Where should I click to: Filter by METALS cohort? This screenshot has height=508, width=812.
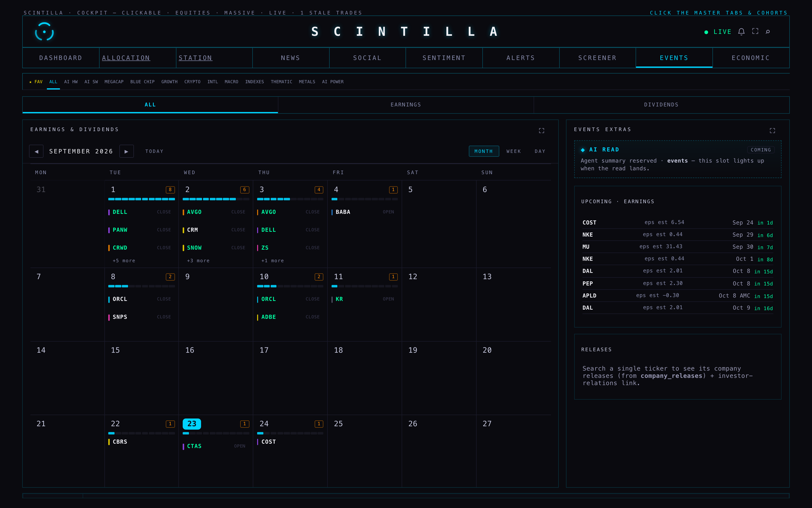click(307, 82)
